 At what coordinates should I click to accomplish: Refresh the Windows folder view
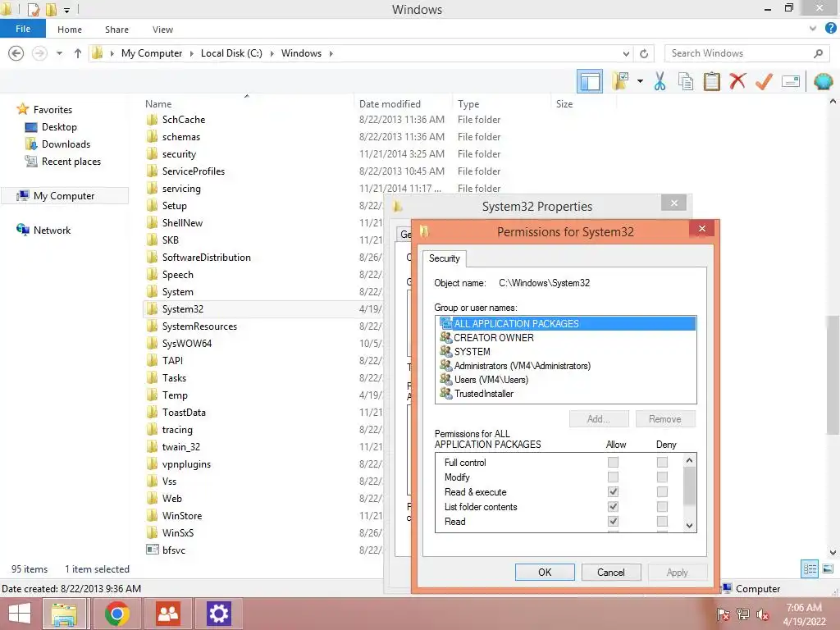[644, 53]
